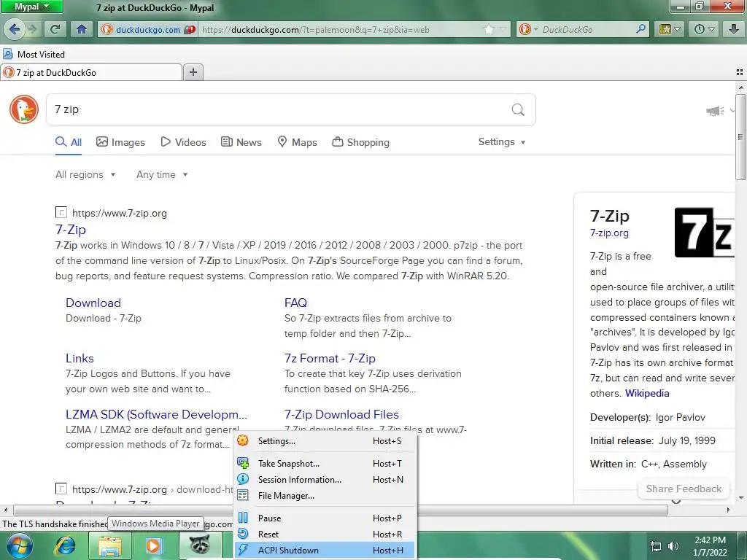Click the forward navigation arrow
747x560 pixels.
coord(33,29)
